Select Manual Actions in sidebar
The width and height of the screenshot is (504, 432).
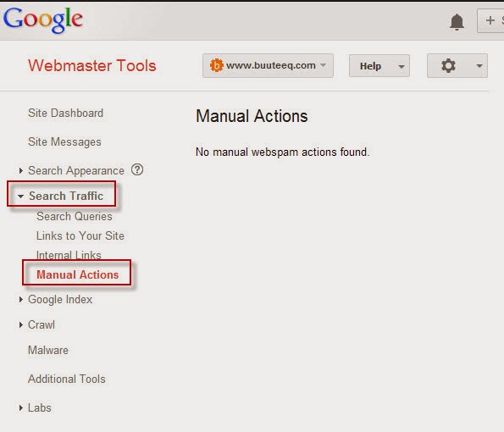(x=77, y=274)
